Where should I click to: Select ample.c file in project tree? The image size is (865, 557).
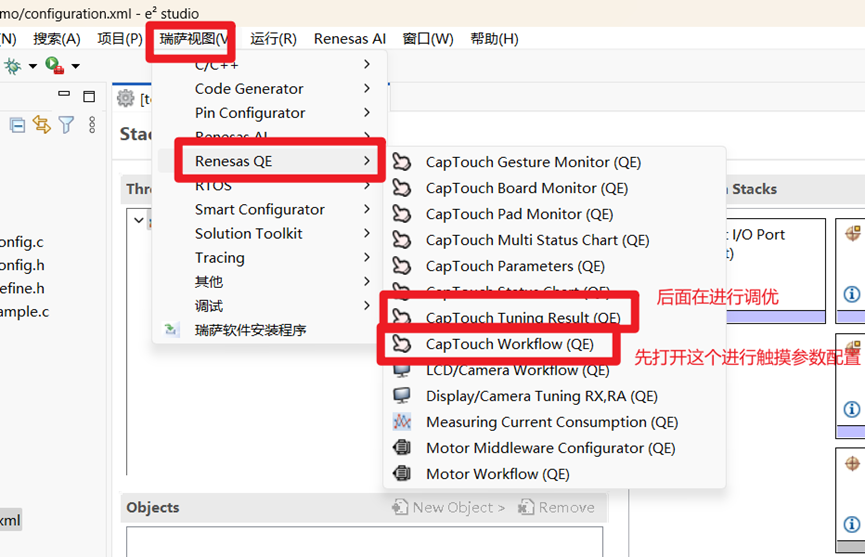point(24,312)
